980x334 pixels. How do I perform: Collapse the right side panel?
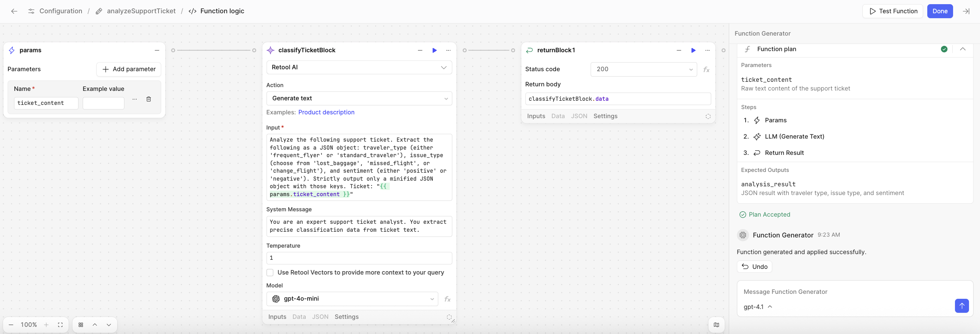(x=966, y=11)
